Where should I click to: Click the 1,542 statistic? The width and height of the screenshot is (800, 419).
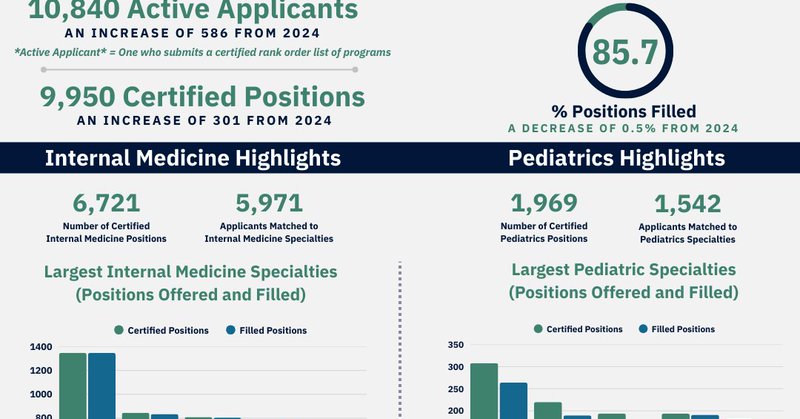pos(688,204)
